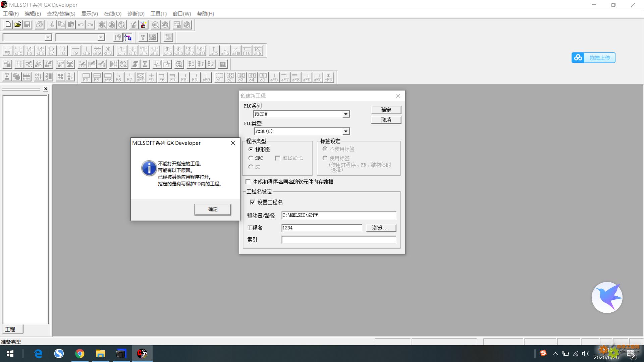Click the New project toolbar icon

tap(8, 24)
